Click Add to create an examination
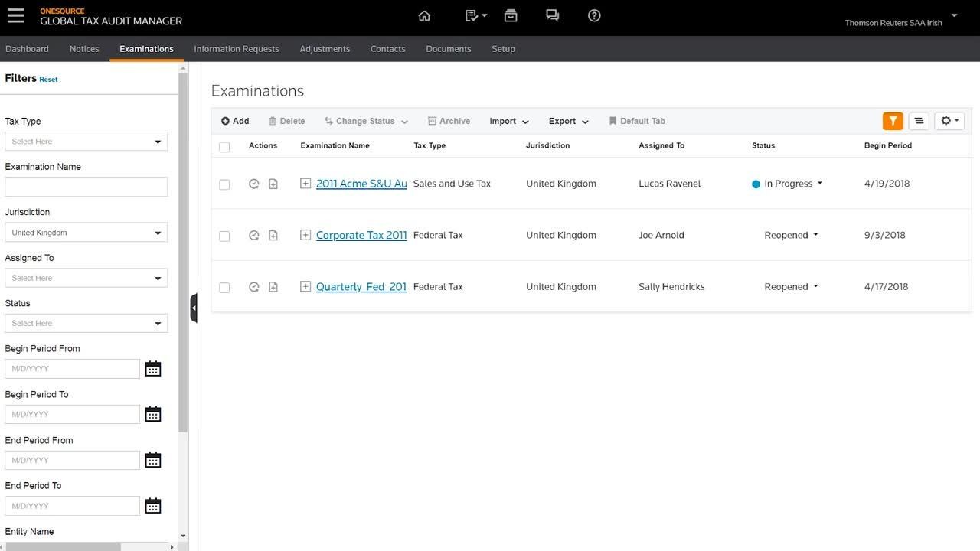This screenshot has width=980, height=551. [235, 121]
